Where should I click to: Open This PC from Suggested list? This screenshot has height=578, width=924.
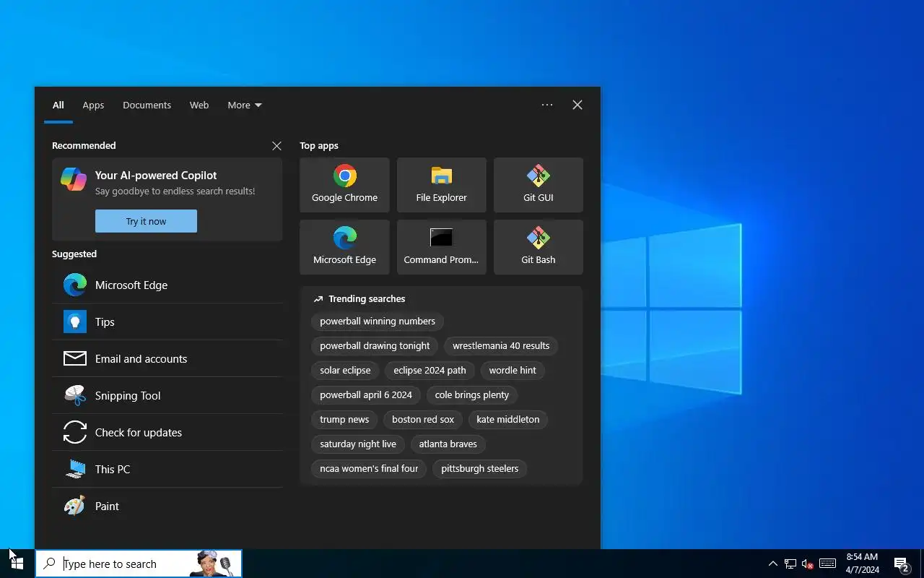[x=167, y=469]
